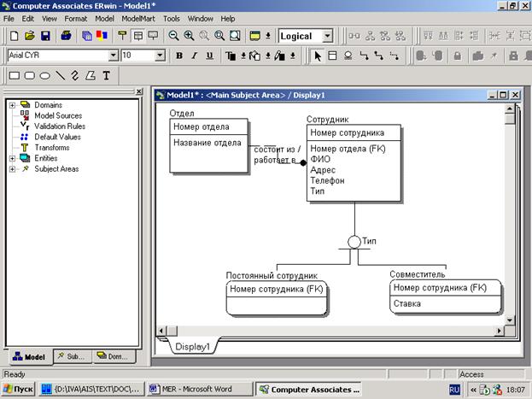Pick the Rounded Rectangle drawing tool
The height and width of the screenshot is (399, 532).
30,75
